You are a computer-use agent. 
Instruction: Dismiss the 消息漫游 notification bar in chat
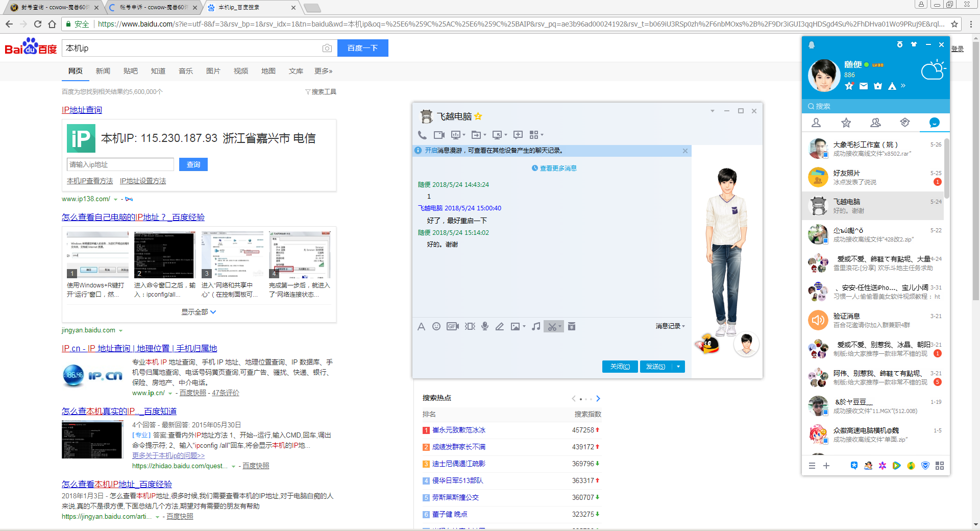pyautogui.click(x=685, y=151)
